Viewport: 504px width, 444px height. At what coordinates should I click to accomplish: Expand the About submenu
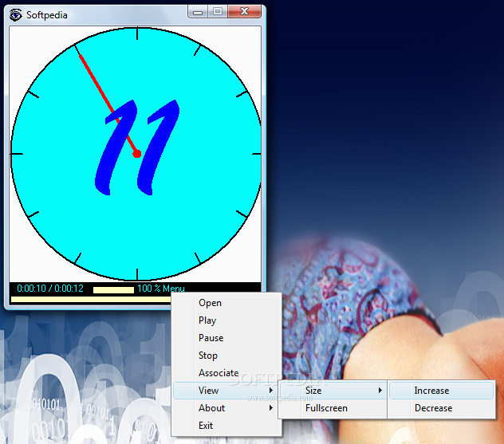tap(226, 408)
